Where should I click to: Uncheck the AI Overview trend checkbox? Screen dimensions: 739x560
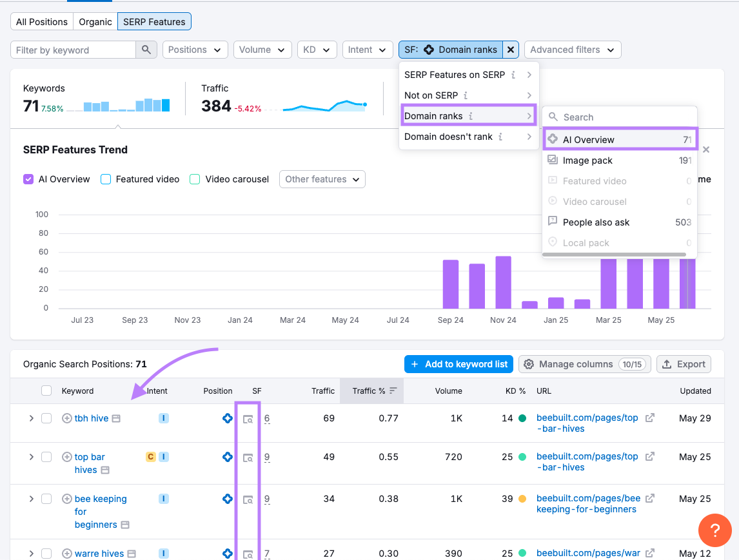[x=28, y=179]
